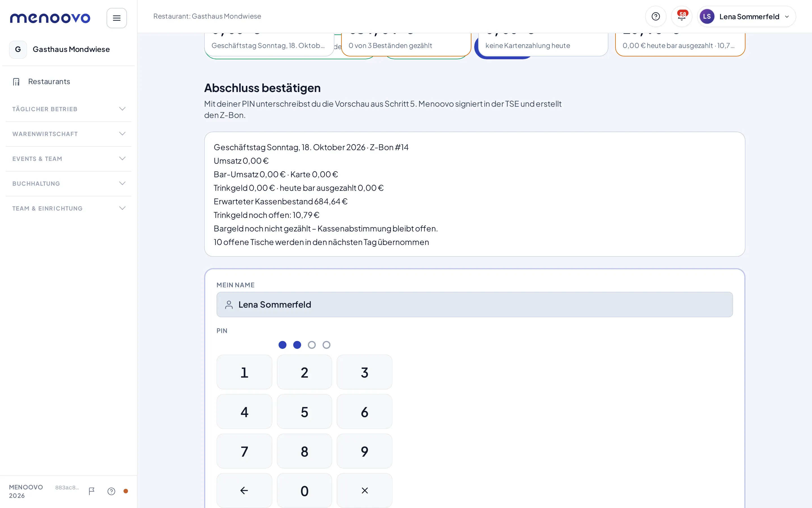Image resolution: width=812 pixels, height=508 pixels.
Task: Open notifications bell with 58 badge
Action: (681, 16)
